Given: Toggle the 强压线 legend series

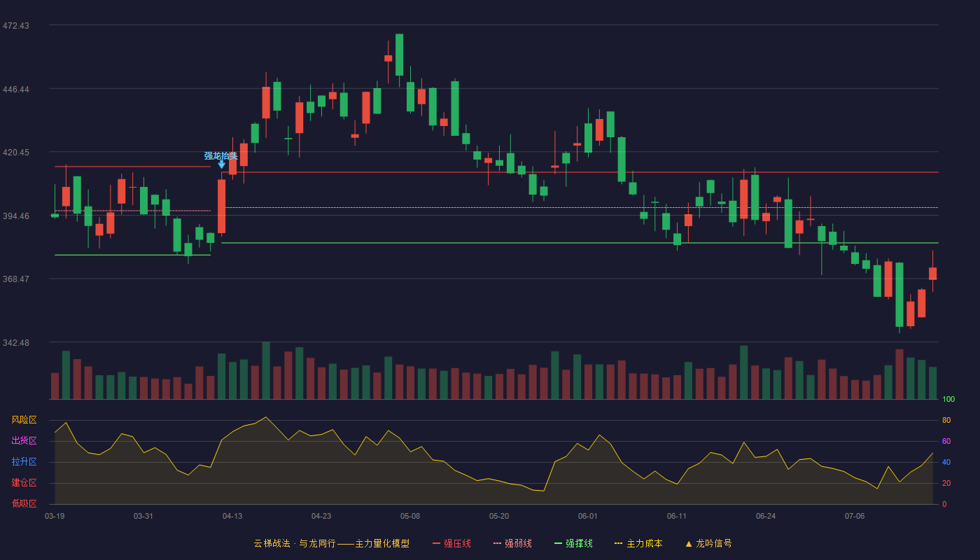Looking at the screenshot, I should [457, 544].
